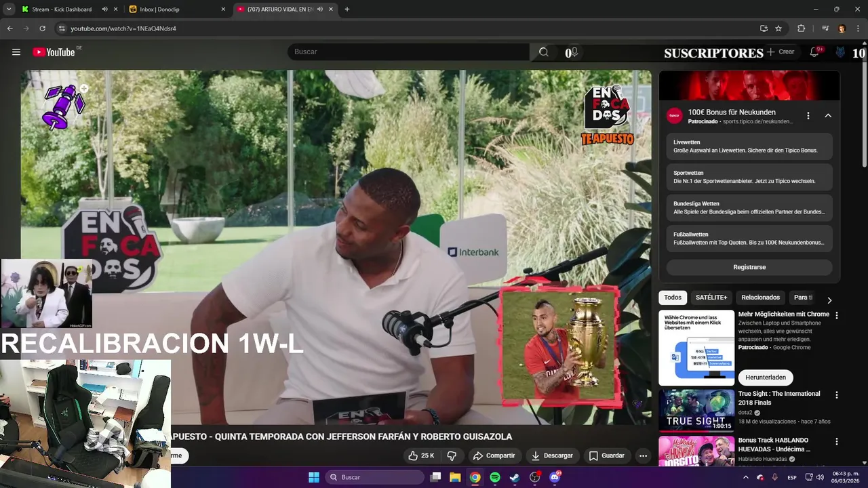Mute the Kick Dashboard tab audio

(x=104, y=9)
